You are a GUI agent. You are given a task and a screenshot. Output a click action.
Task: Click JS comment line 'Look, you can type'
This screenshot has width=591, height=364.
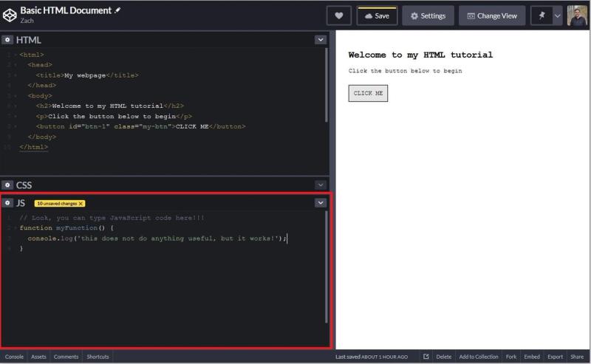coord(112,218)
